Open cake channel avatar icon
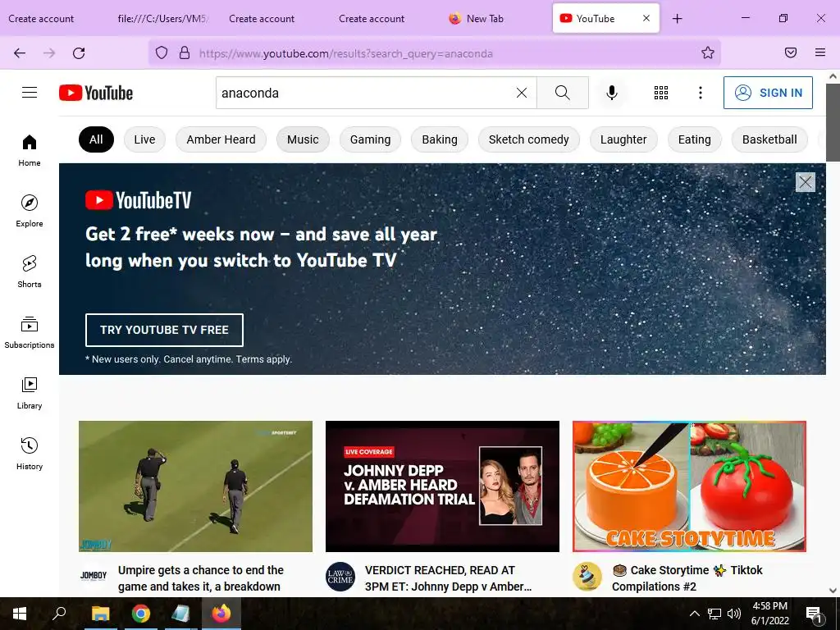Viewport: 840px width, 630px height. [x=587, y=577]
